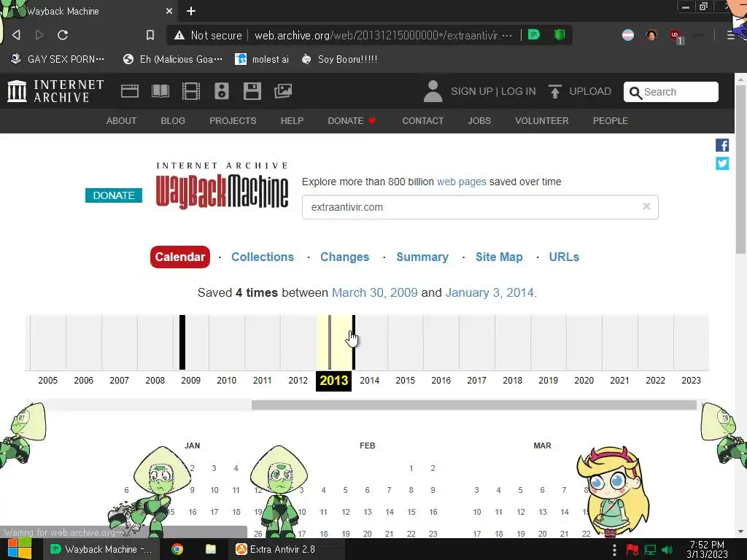Open the Video film strip icon
This screenshot has width=747, height=560.
[x=191, y=91]
